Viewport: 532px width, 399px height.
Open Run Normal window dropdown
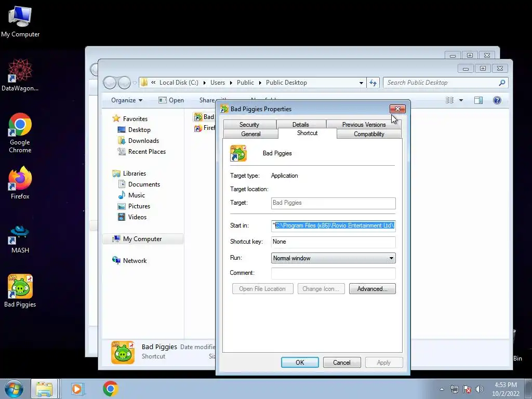point(333,258)
